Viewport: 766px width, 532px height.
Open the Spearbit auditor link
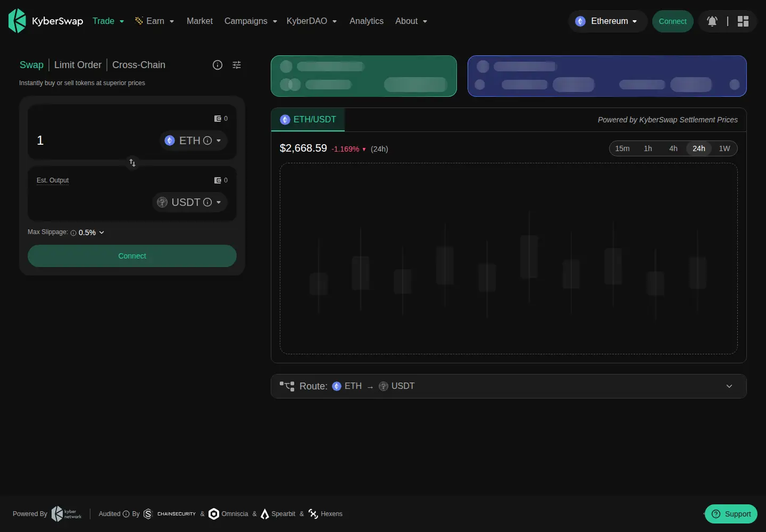[x=278, y=514]
